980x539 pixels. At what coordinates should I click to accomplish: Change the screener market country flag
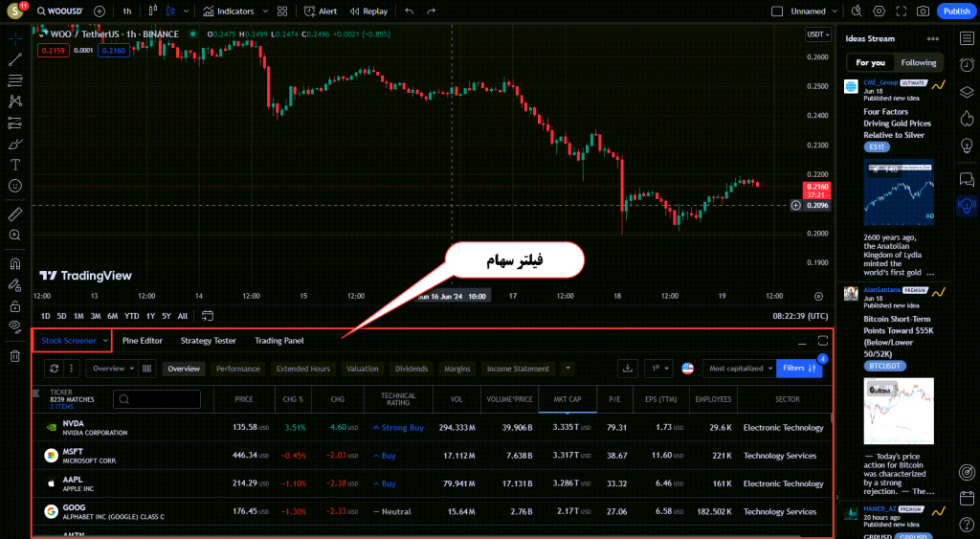[687, 369]
